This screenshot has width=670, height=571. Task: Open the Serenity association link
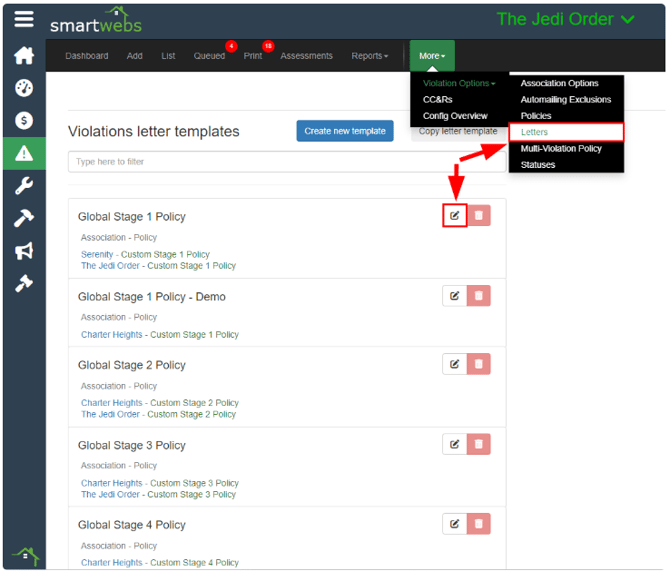pyautogui.click(x=99, y=254)
